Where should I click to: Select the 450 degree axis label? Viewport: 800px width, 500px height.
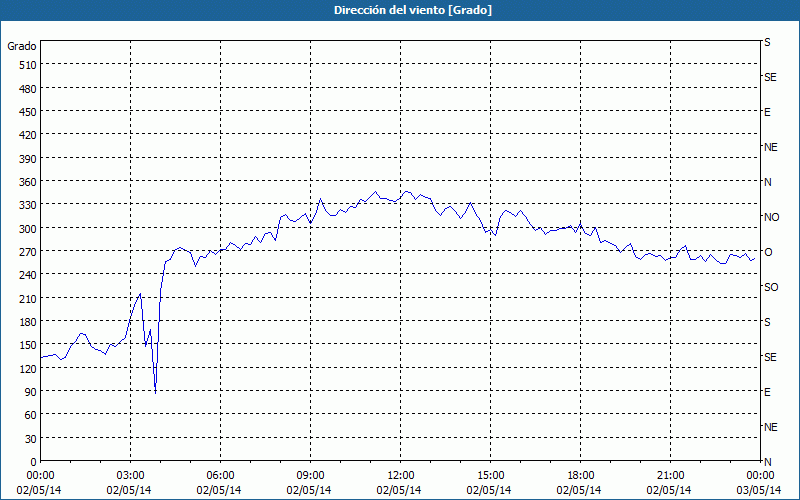tap(29, 112)
